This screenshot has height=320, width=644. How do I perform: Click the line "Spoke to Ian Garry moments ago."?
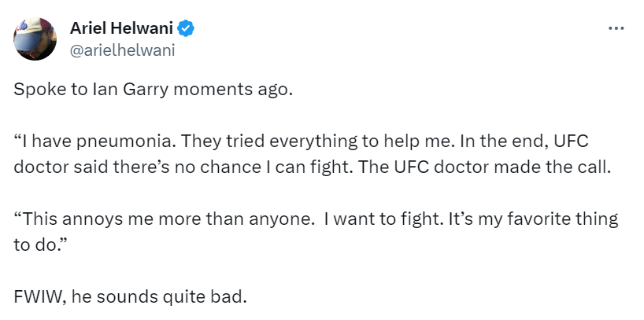(x=153, y=89)
